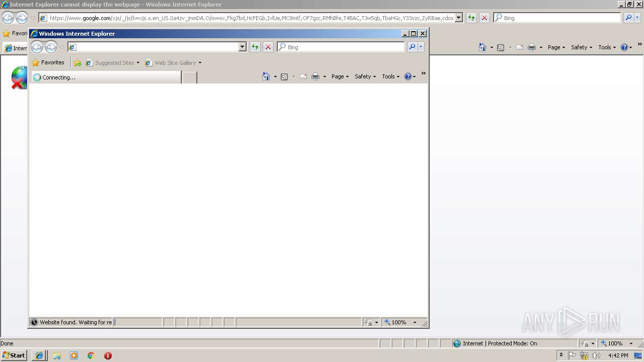The width and height of the screenshot is (644, 362).
Task: Open search provider dropdown in front window
Action: coord(421,47)
